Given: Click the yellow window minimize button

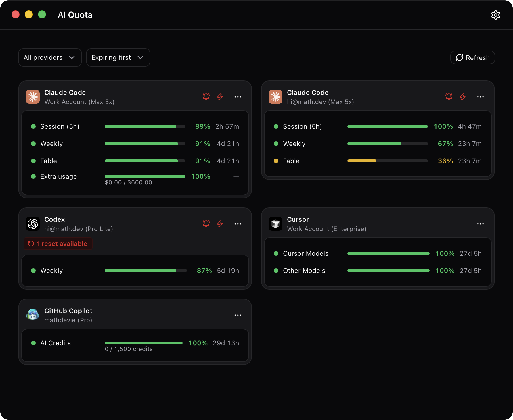Looking at the screenshot, I should 29,14.
